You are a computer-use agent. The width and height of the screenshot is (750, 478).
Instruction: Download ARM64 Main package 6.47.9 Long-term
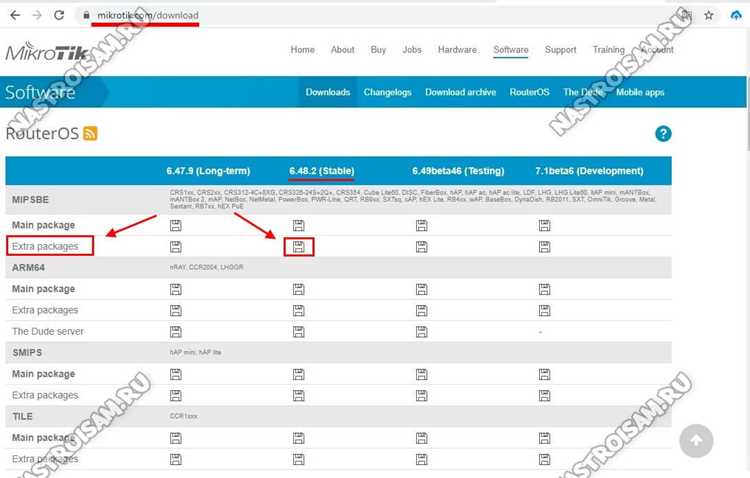click(x=176, y=289)
